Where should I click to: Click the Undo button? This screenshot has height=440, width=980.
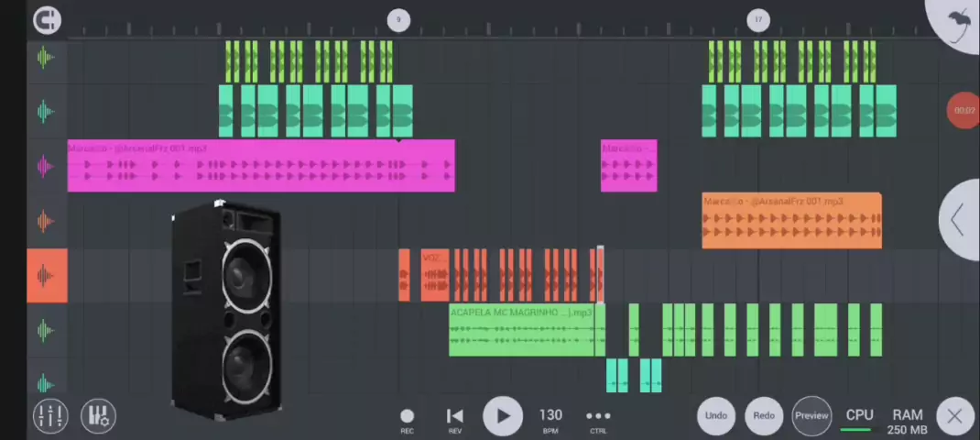(x=716, y=416)
